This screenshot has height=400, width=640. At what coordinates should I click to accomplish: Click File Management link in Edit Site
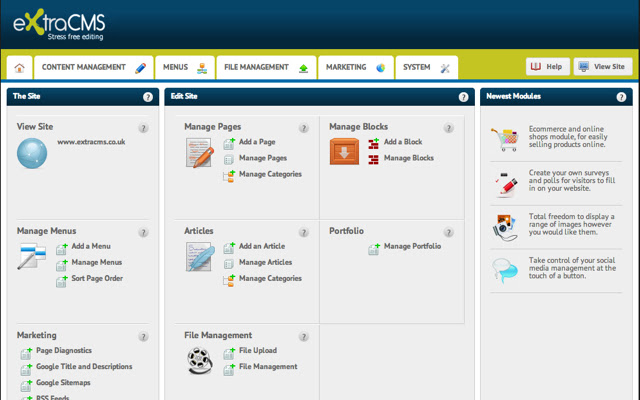[268, 367]
